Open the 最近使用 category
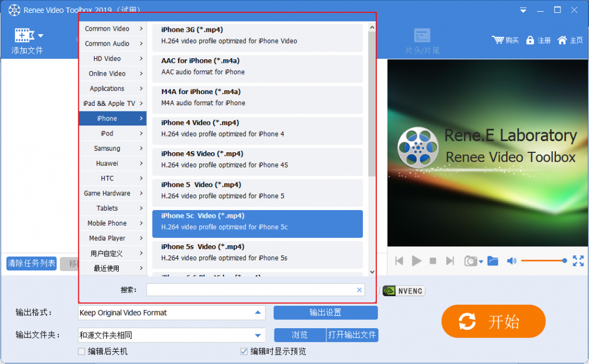Image resolution: width=589 pixels, height=364 pixels. 113,268
